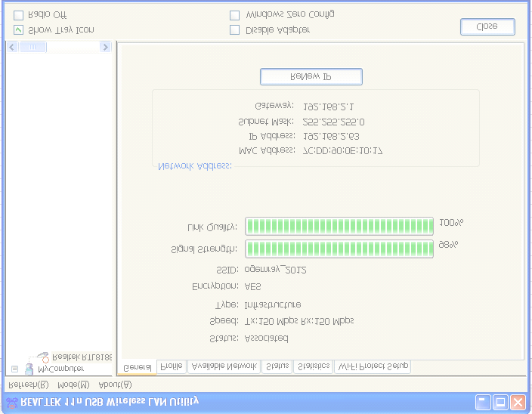
Task: Open the Status tab
Action: pyautogui.click(x=277, y=366)
